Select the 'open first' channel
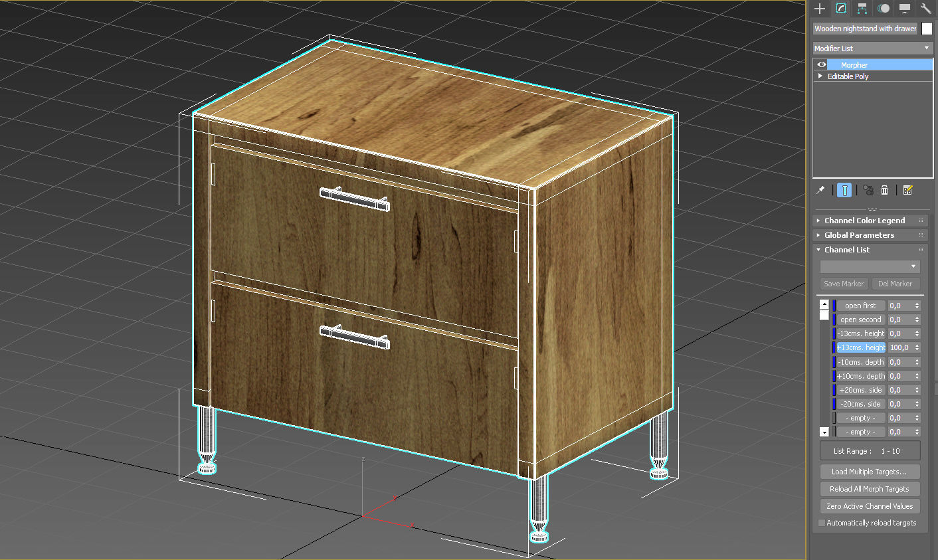This screenshot has height=560, width=938. pyautogui.click(x=861, y=306)
